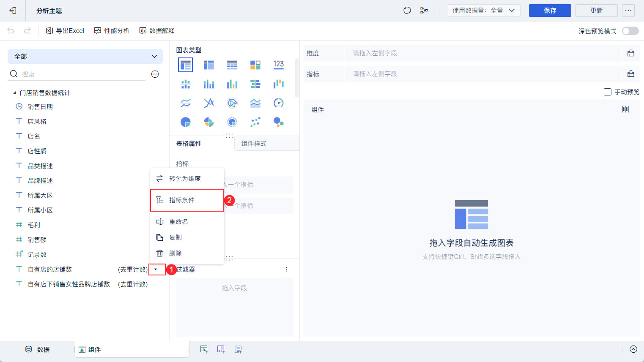
Task: Click the 指标 drop field
Action: tap(483, 74)
